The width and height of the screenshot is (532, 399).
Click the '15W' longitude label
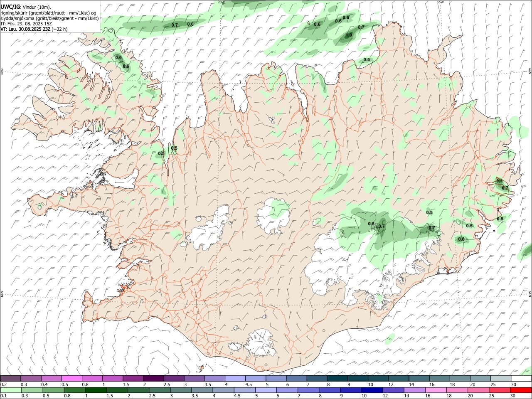click(440, 2)
